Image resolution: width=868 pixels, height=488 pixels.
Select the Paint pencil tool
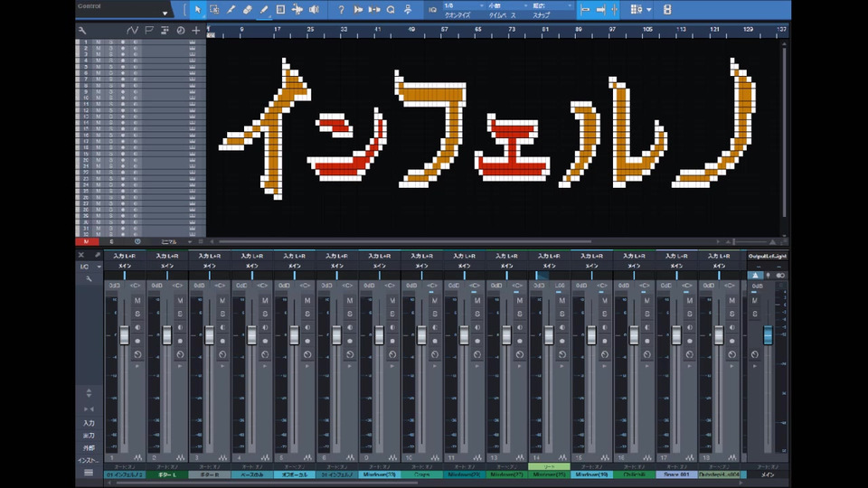click(264, 9)
